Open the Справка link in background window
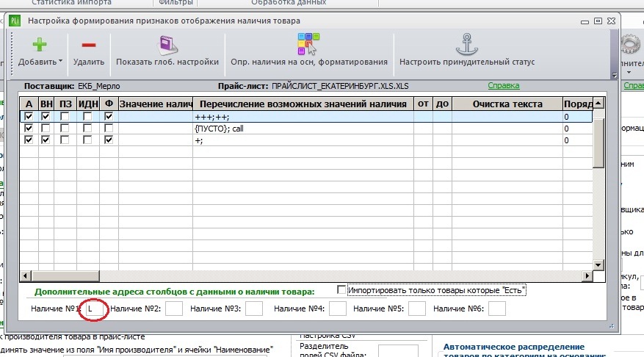Viewport: 644px width, 357px height. point(633,85)
